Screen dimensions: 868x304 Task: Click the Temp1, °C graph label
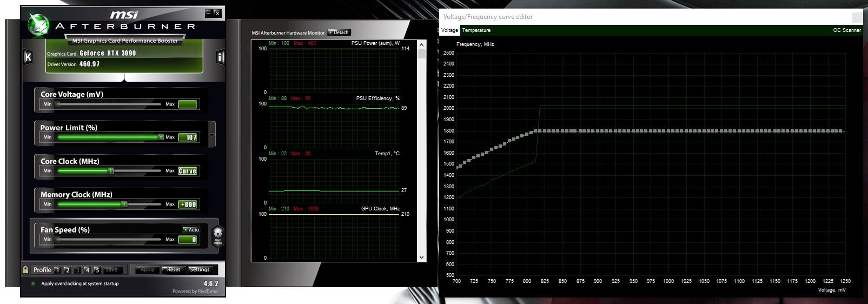tap(387, 154)
